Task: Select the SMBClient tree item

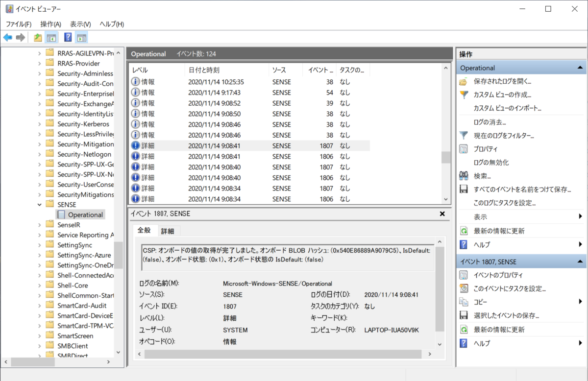Action: (73, 346)
